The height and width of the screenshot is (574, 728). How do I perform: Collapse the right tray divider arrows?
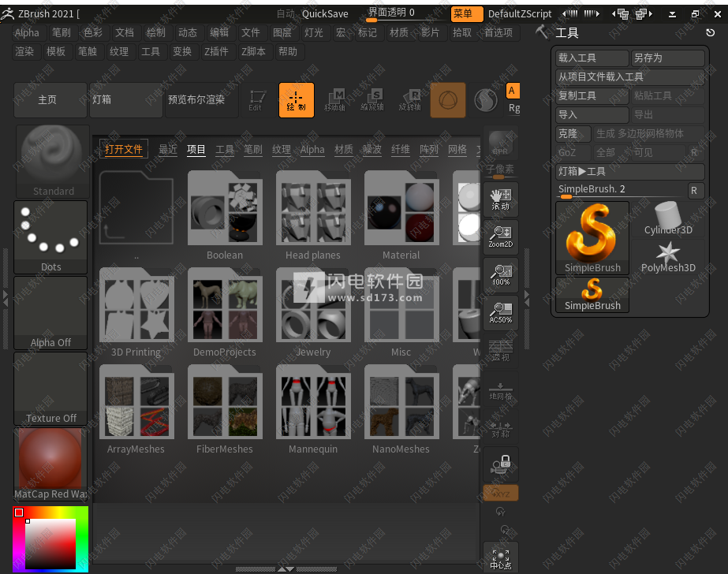point(527,298)
